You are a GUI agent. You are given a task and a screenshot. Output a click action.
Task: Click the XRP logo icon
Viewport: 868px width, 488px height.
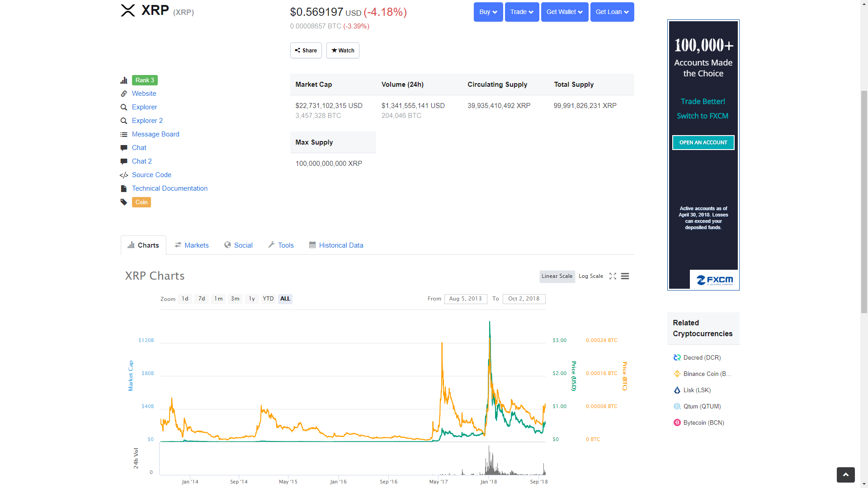coord(128,10)
